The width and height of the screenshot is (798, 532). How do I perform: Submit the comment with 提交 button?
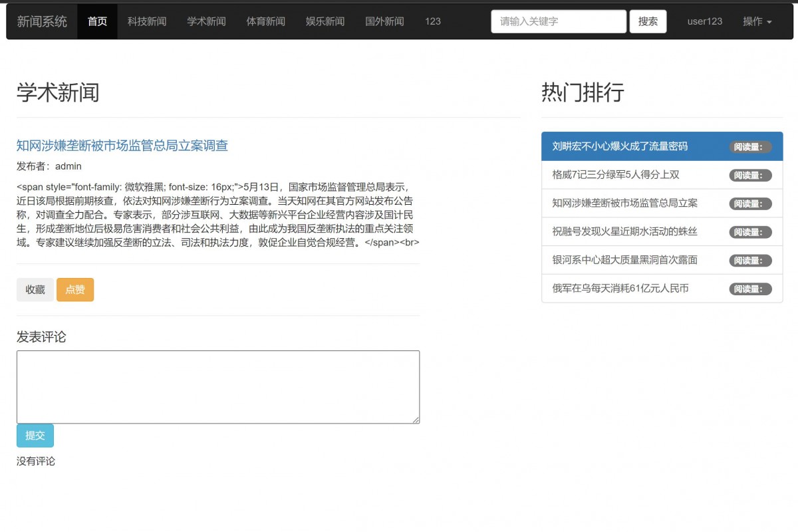(35, 436)
